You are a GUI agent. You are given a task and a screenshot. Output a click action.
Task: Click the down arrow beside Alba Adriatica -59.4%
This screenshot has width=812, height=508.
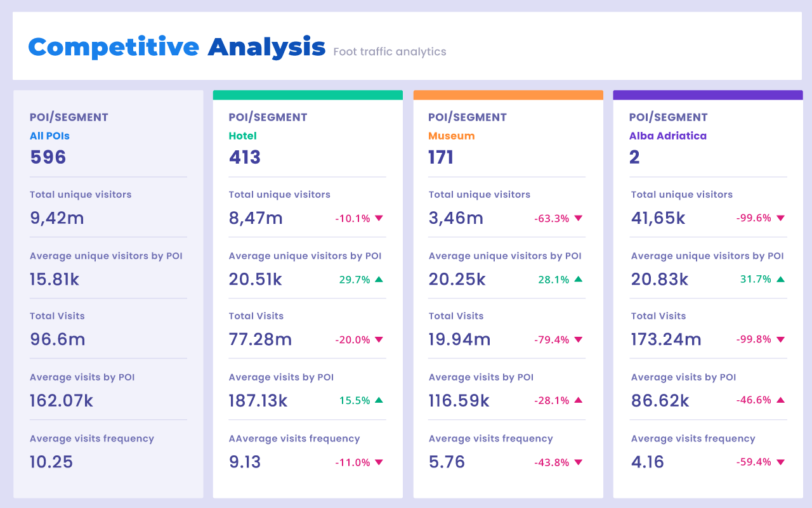tap(780, 462)
